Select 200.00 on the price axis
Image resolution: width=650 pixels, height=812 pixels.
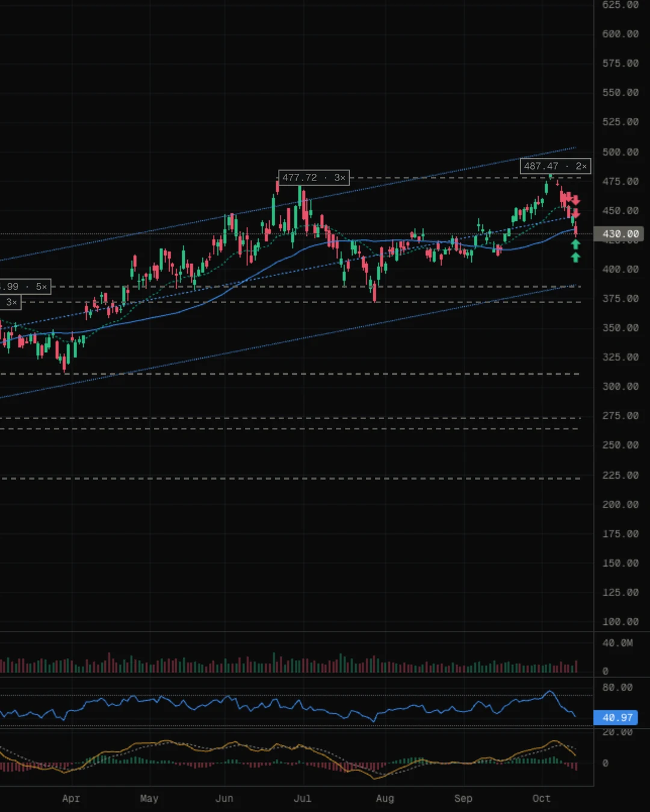[621, 505]
